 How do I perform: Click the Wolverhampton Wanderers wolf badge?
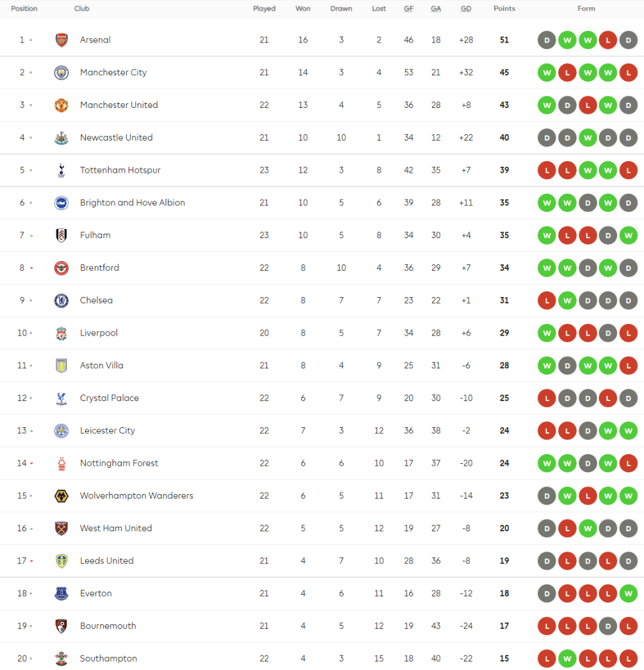tap(62, 496)
